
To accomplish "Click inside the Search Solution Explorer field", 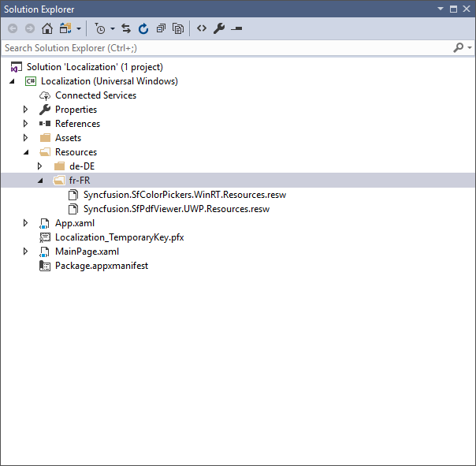I will [221, 48].
